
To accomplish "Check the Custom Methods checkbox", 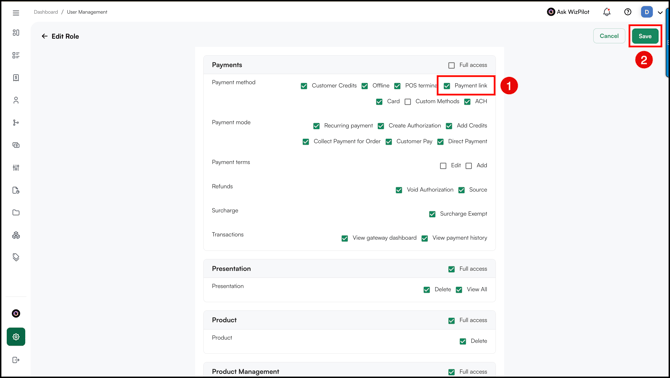I will click(x=408, y=102).
